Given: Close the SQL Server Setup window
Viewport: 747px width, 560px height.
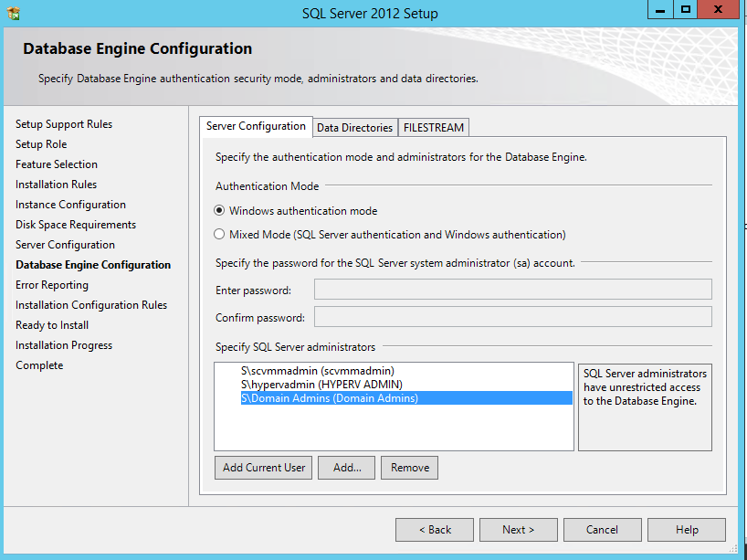Looking at the screenshot, I should pos(718,9).
